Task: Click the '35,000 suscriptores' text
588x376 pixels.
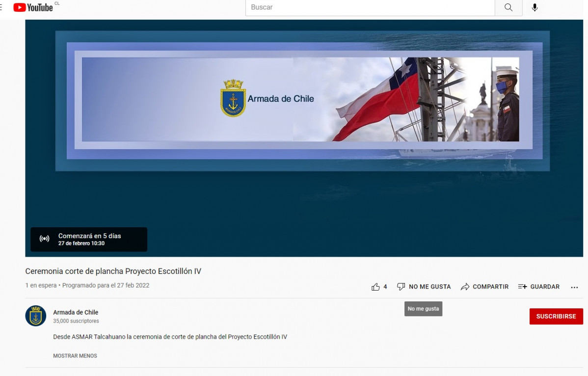Action: coord(76,321)
